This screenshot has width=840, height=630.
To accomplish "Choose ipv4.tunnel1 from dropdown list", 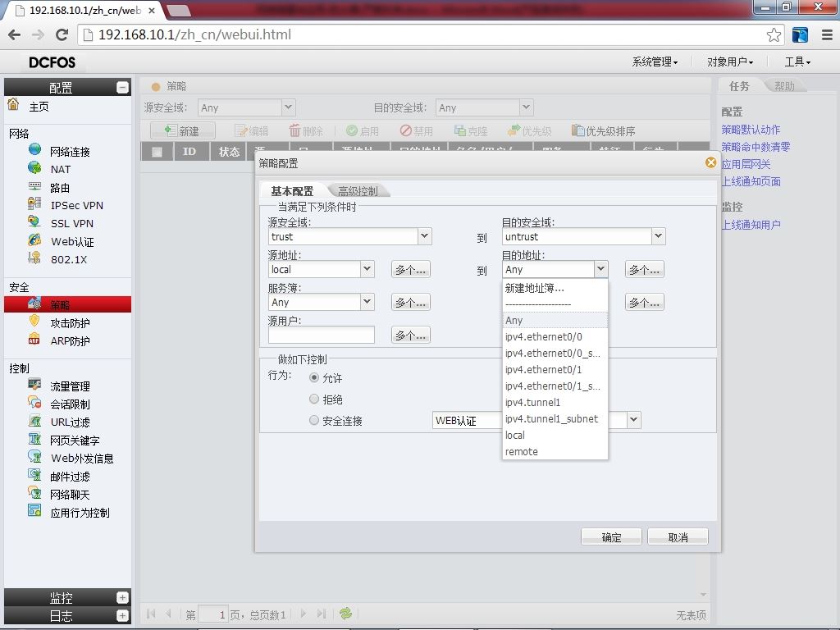I will pyautogui.click(x=555, y=402).
